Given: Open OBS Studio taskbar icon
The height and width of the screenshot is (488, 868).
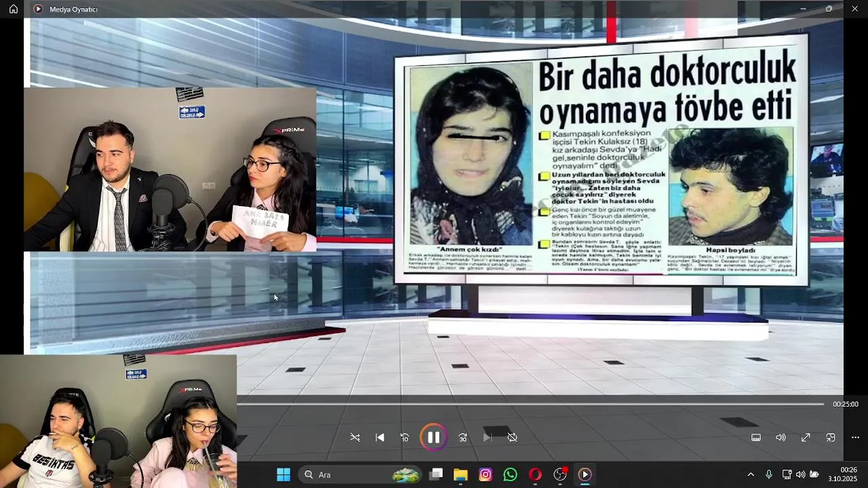Looking at the screenshot, I should click(560, 474).
